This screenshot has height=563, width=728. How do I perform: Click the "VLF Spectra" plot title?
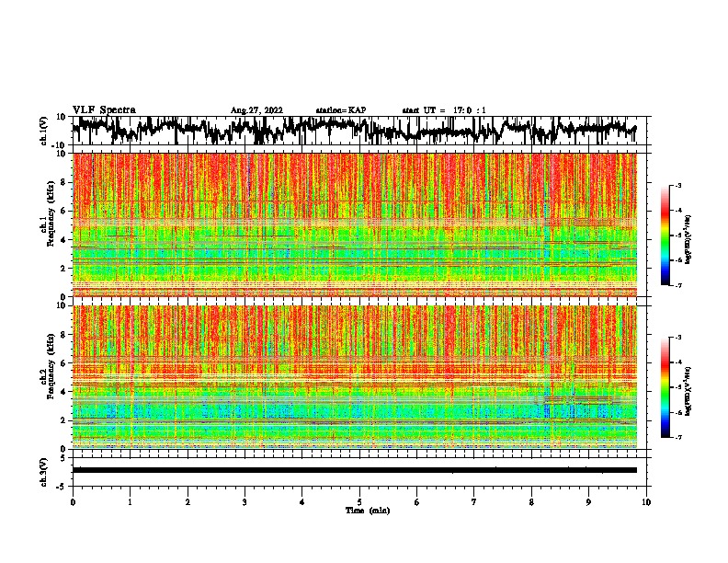click(x=104, y=110)
